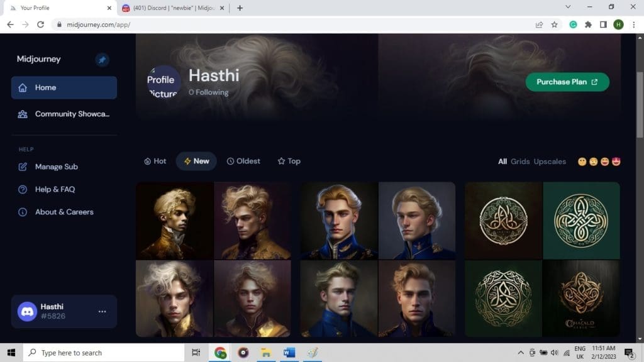Viewport: 644px width, 362px height.
Task: Filter by the heart-eyes emoji rating
Action: [x=616, y=162]
